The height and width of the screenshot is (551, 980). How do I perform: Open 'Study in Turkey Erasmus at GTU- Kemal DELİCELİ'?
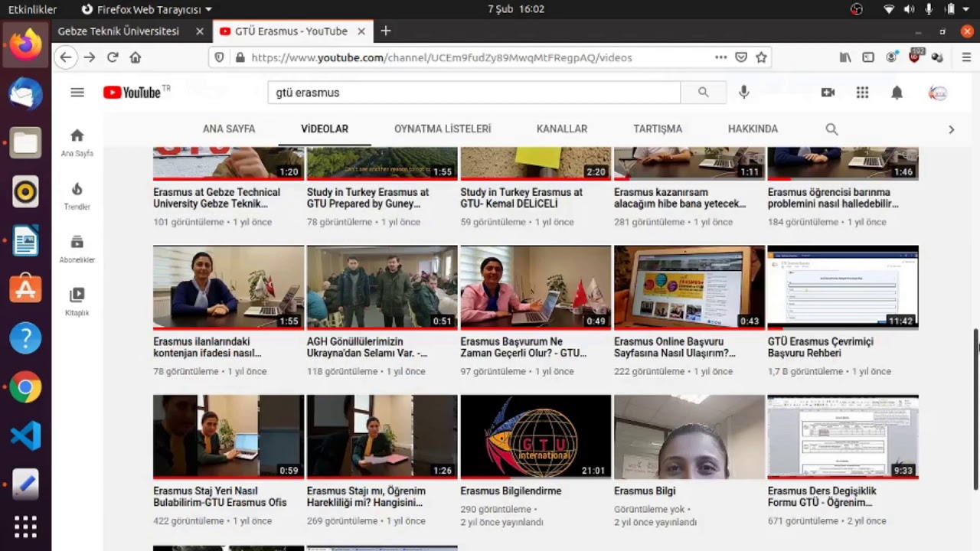(521, 198)
